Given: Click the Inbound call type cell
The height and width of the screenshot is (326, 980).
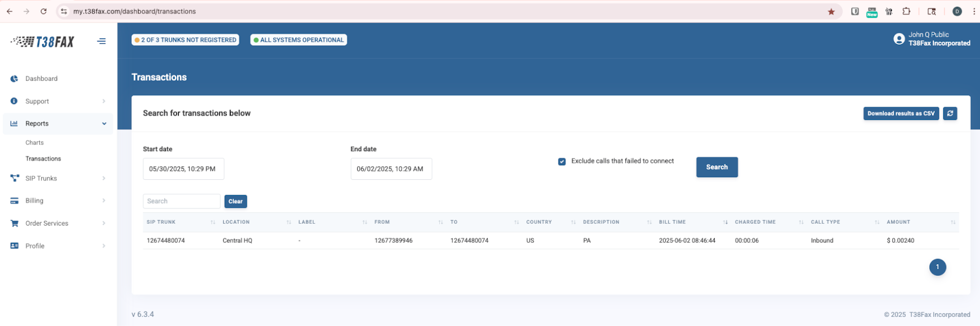Looking at the screenshot, I should tap(822, 241).
